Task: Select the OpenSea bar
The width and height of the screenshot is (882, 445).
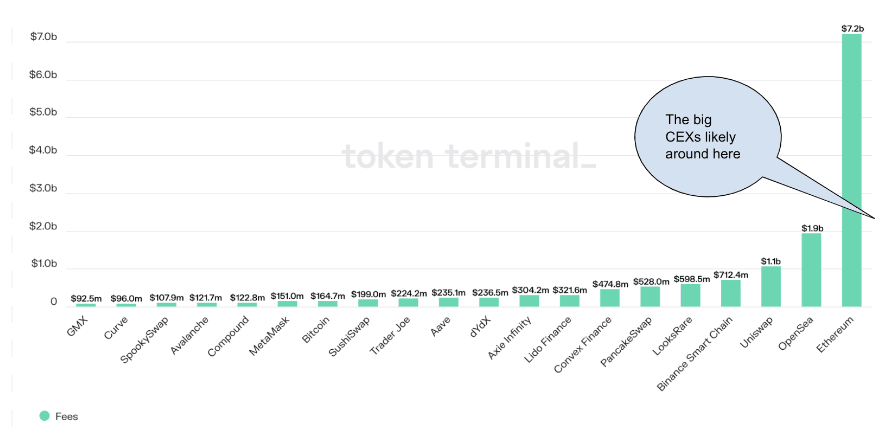Action: click(x=811, y=270)
